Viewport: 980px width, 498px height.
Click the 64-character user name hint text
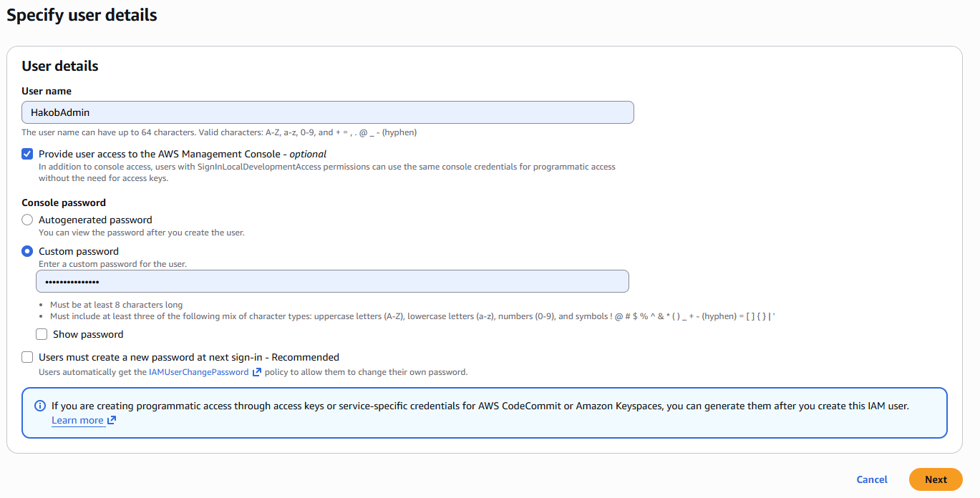219,132
